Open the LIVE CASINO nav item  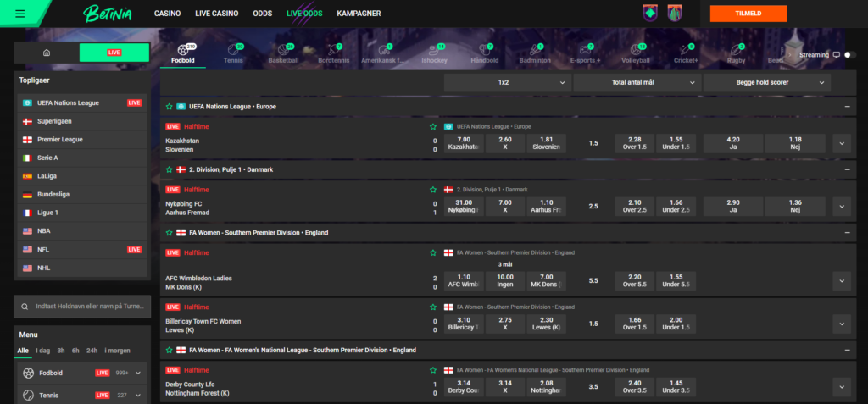(217, 14)
